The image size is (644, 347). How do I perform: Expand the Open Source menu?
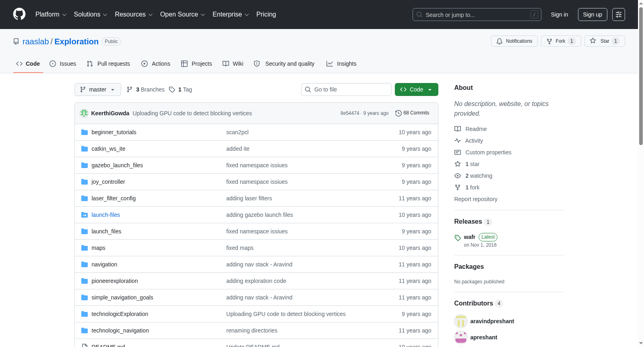tap(183, 15)
